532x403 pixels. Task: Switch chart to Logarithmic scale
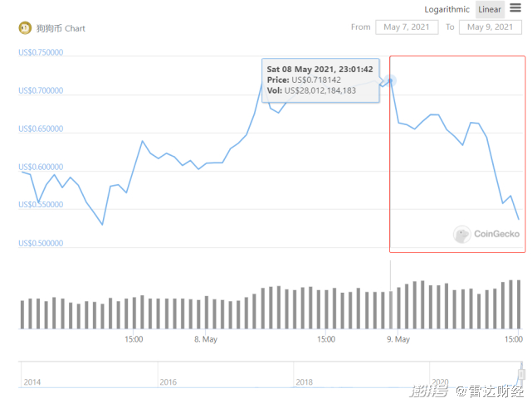tap(447, 10)
